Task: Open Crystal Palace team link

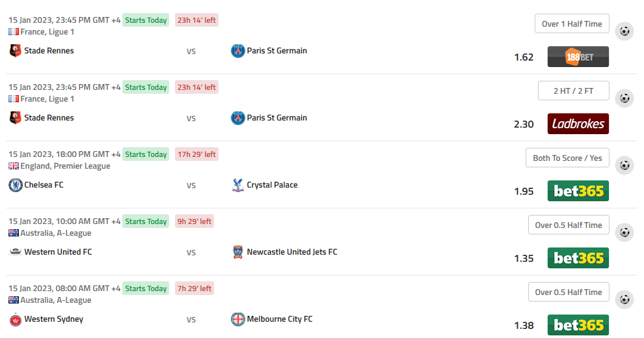Action: pos(272,185)
